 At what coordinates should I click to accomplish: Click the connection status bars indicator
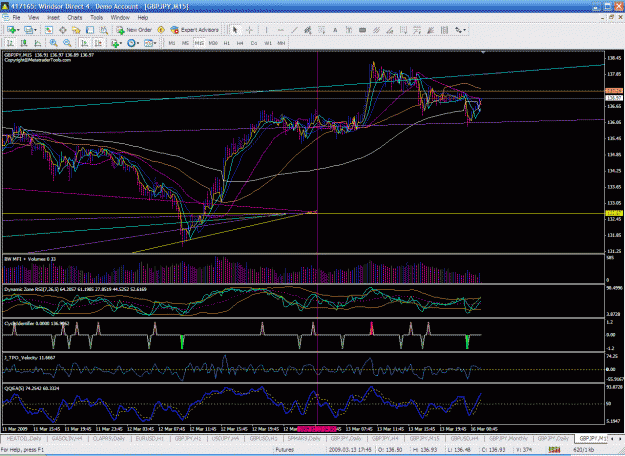pyautogui.click(x=554, y=450)
